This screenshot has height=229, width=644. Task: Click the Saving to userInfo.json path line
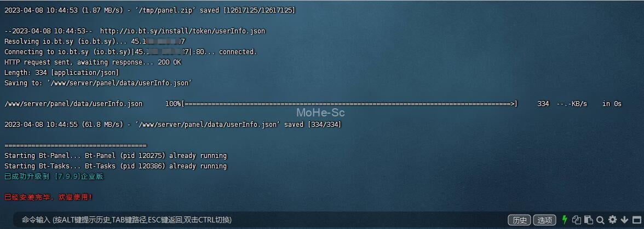[98, 83]
